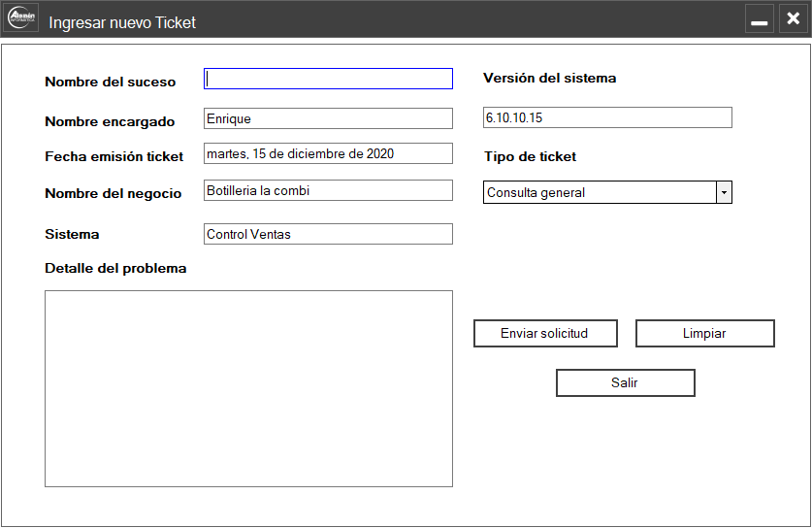Click the Nombre del suceso label
Screen dimensions: 812x528
point(110,82)
